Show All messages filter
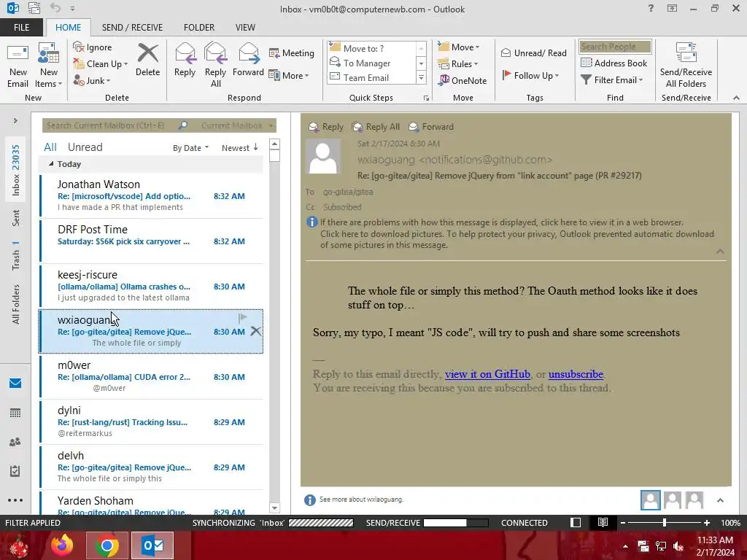This screenshot has width=747, height=560. (50, 147)
